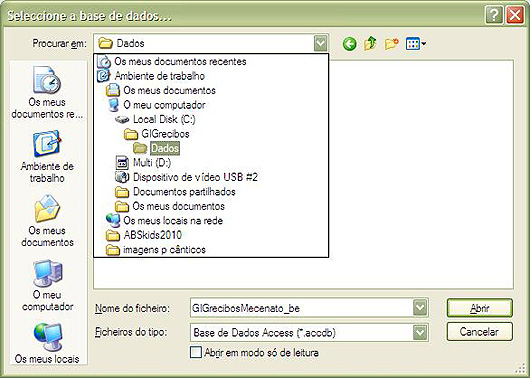Viewport: 530px width, 378px height.
Task: Click the Nome do ficheiro text field
Action: pos(302,308)
